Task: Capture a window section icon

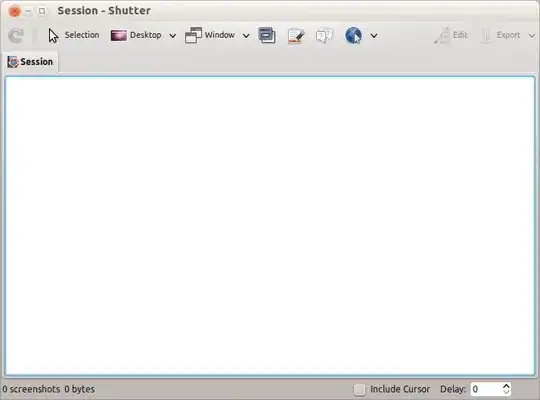Action: coord(267,35)
